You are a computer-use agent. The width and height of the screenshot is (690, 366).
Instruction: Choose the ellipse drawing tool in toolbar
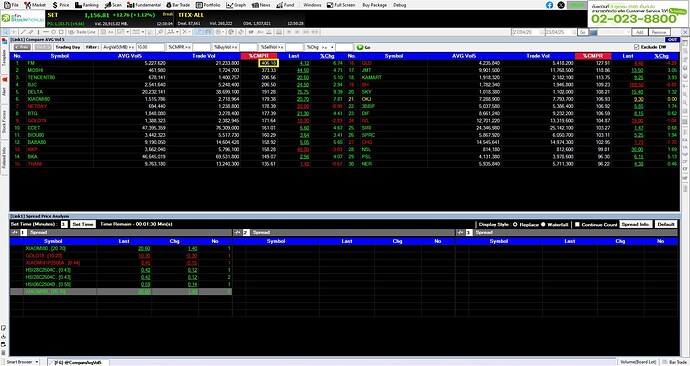coord(54,32)
